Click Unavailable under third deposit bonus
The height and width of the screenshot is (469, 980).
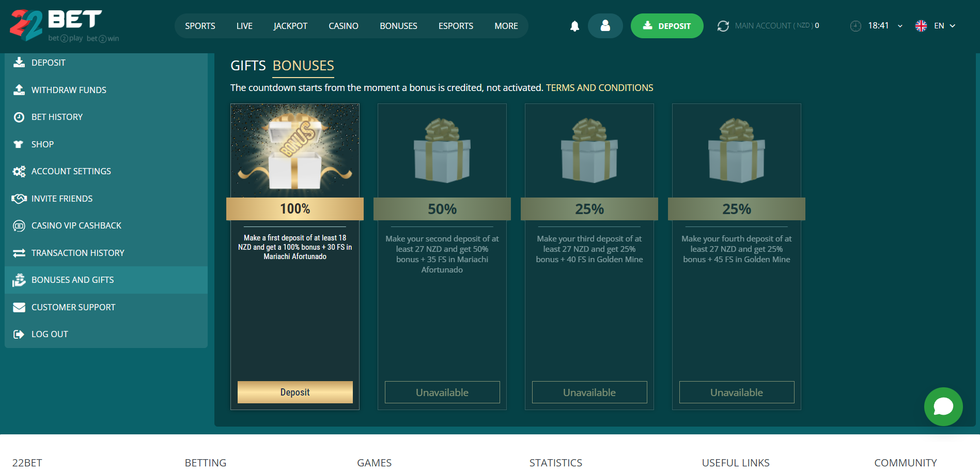point(589,392)
